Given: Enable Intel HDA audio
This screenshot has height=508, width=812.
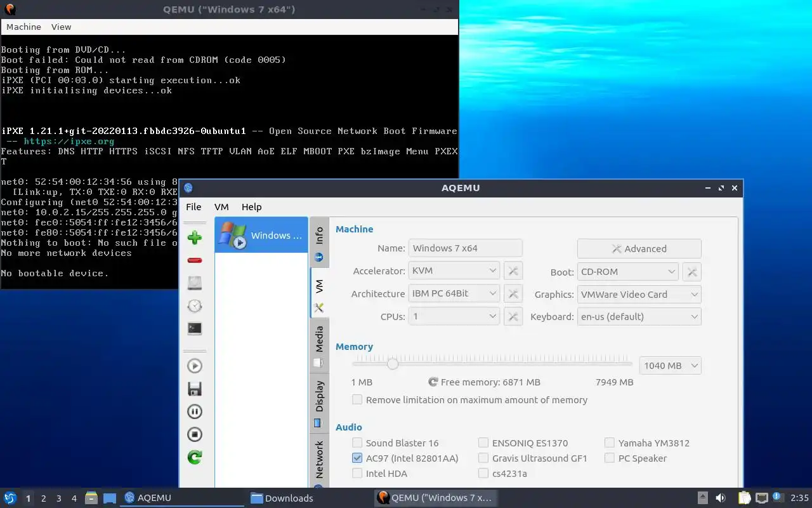Looking at the screenshot, I should coord(358,474).
